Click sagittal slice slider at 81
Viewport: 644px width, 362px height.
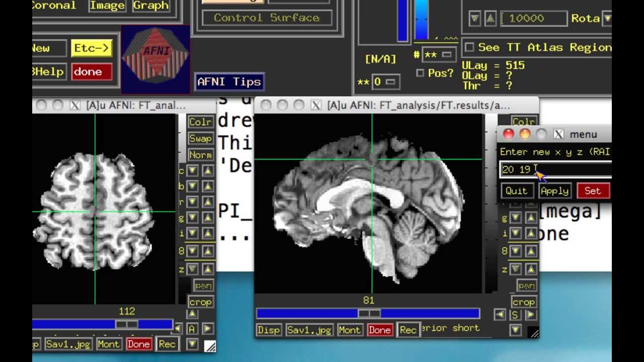pos(368,313)
